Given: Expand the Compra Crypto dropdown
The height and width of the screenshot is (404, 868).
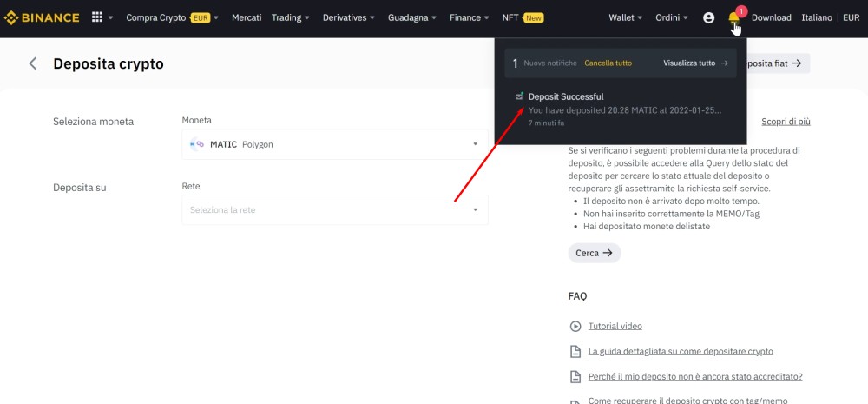Looking at the screenshot, I should click(172, 17).
